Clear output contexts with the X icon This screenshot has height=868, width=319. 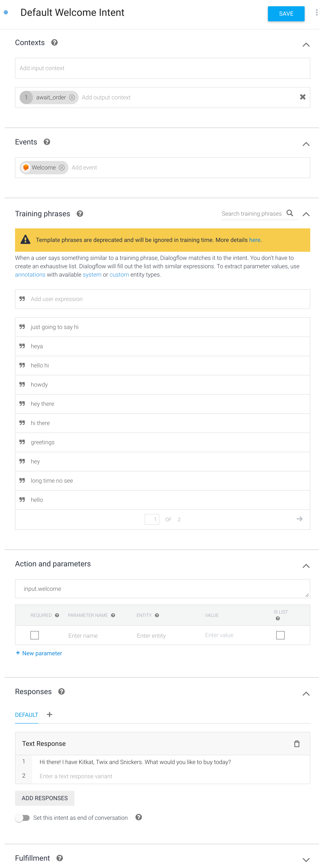(303, 97)
